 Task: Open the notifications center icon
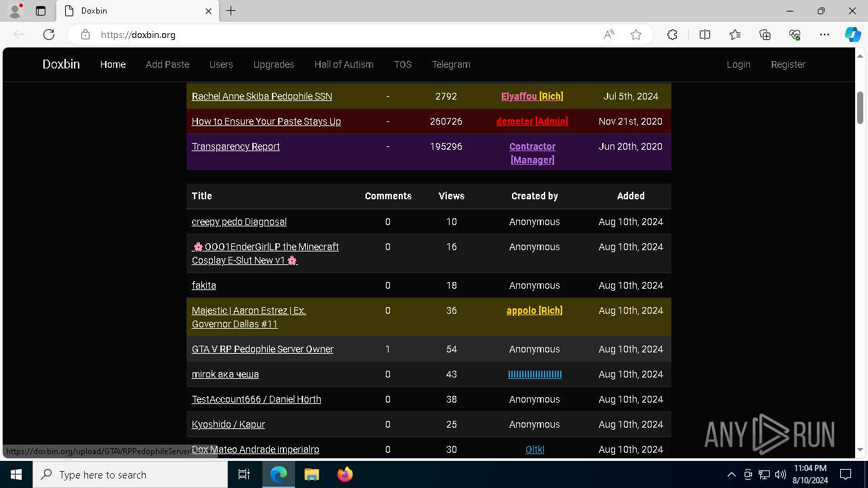coord(846,474)
